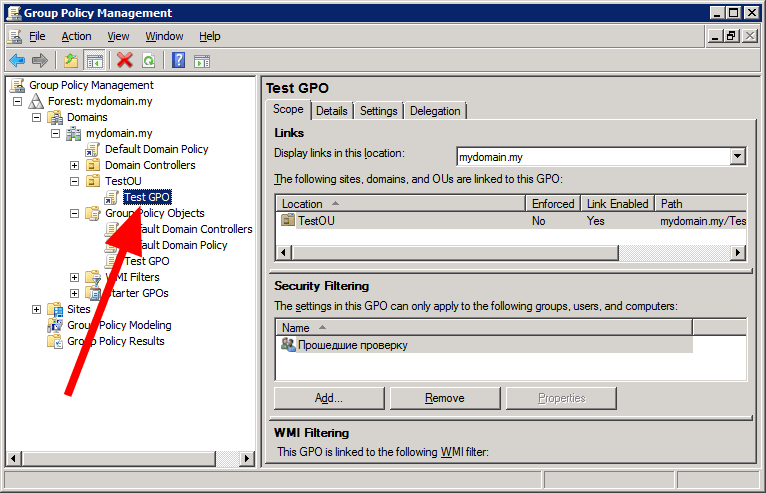Click the red Delete toolbar icon
This screenshot has height=493, width=766.
[x=124, y=61]
